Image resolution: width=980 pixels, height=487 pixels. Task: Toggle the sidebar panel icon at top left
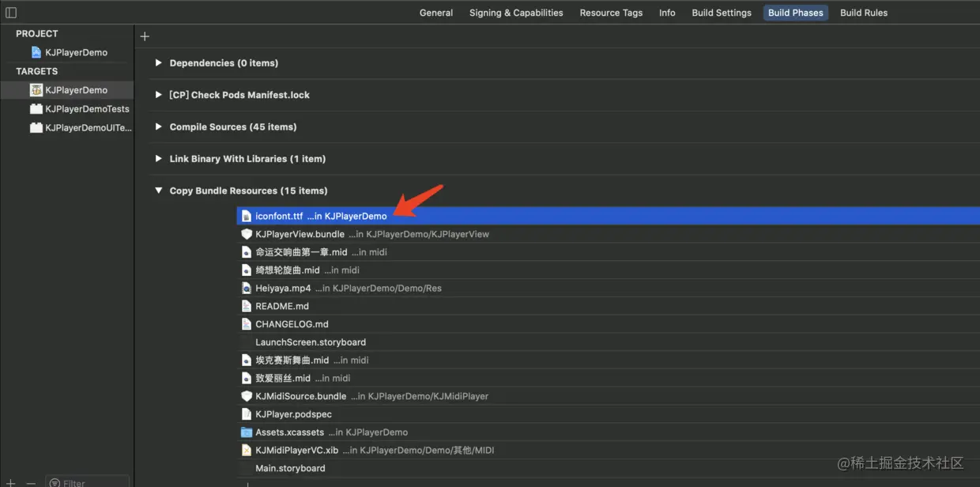(11, 13)
